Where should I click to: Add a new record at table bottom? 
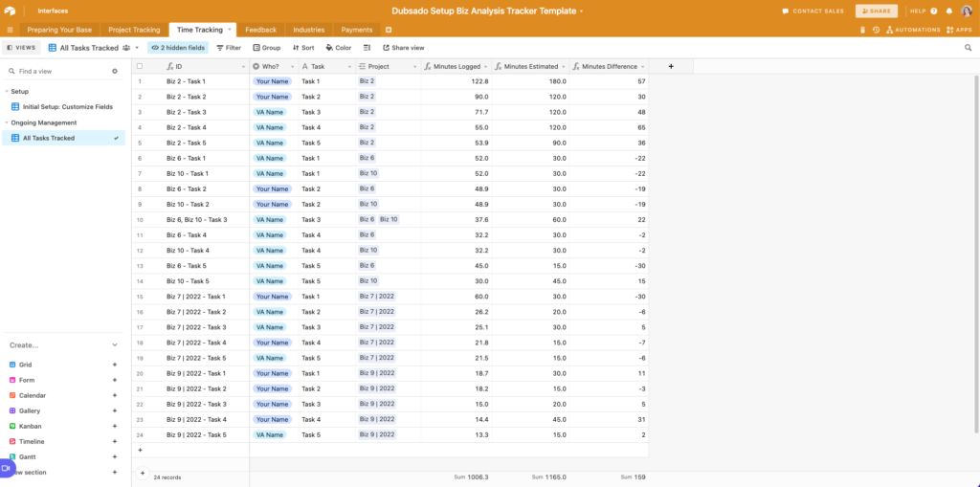pyautogui.click(x=140, y=450)
